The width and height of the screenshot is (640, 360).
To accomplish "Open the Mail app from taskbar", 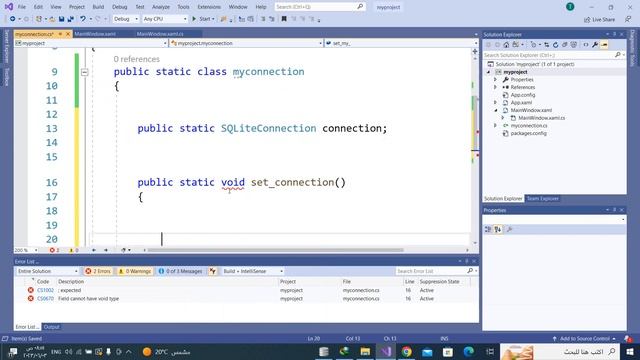I will (427, 351).
